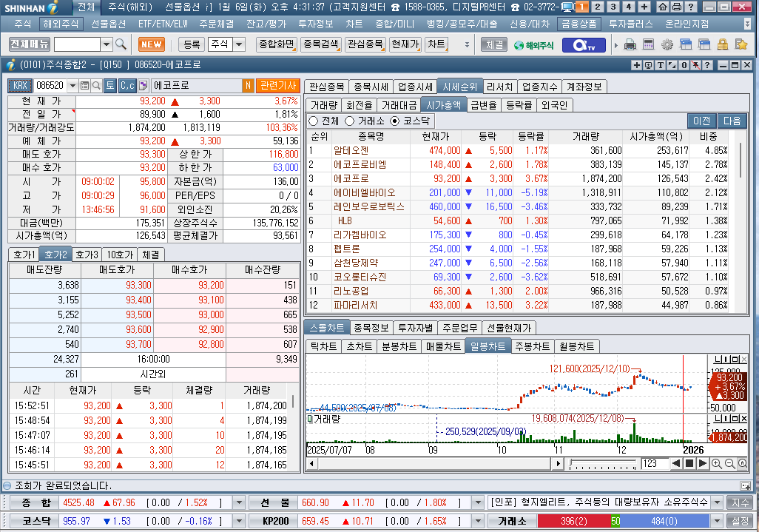This screenshot has width=759, height=532.
Task: Click the stock list icon beside 086520
Action: click(85, 86)
